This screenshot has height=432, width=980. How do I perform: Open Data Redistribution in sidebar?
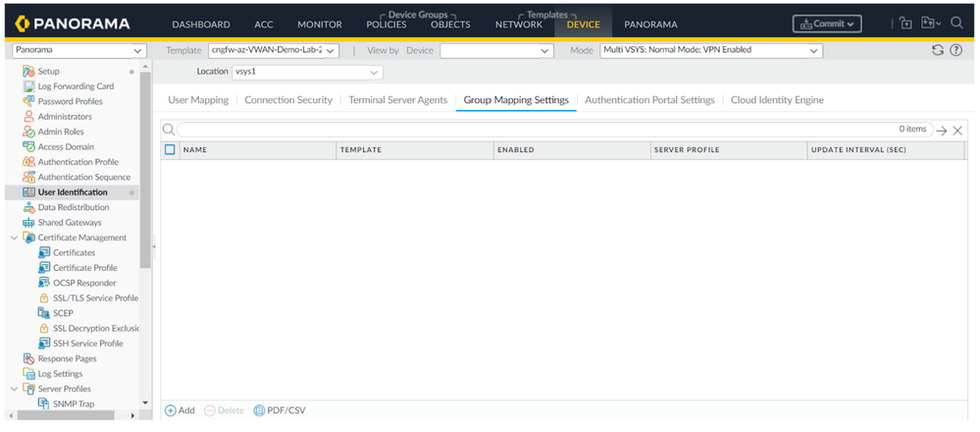pos(73,208)
